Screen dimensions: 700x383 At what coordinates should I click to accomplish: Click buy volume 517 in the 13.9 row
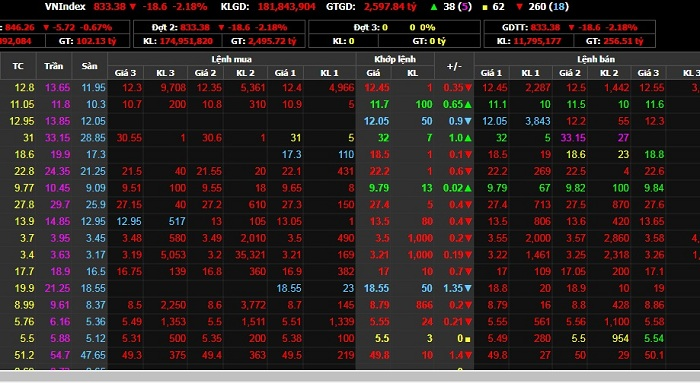coord(177,221)
